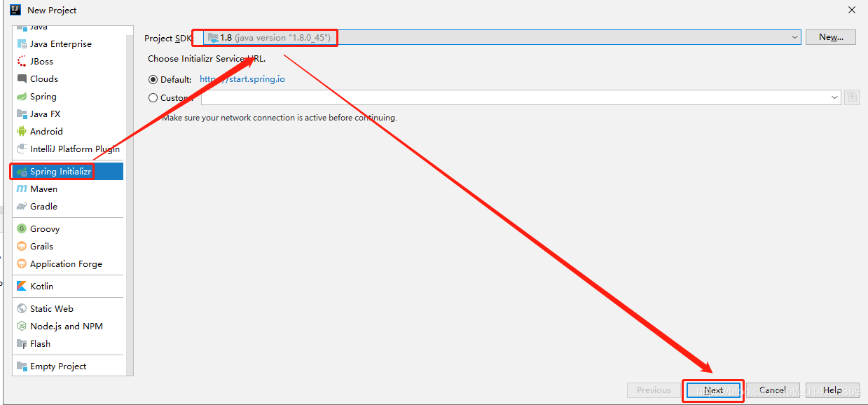The width and height of the screenshot is (868, 405).
Task: Choose the Maven project icon
Action: pyautogui.click(x=22, y=188)
